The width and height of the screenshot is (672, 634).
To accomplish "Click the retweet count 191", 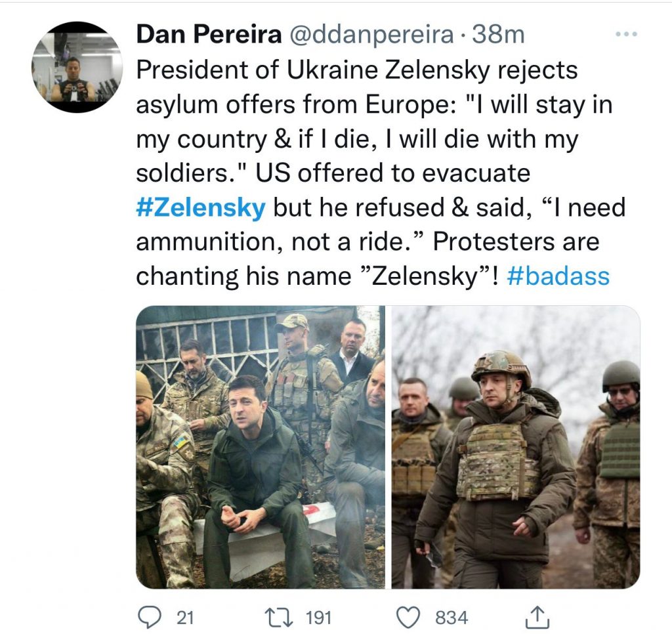I will point(319,618).
